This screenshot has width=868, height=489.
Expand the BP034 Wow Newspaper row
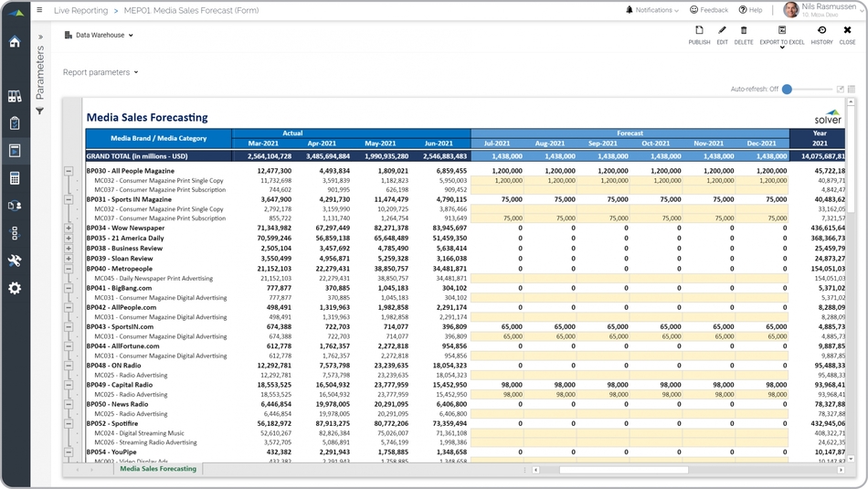coord(69,229)
